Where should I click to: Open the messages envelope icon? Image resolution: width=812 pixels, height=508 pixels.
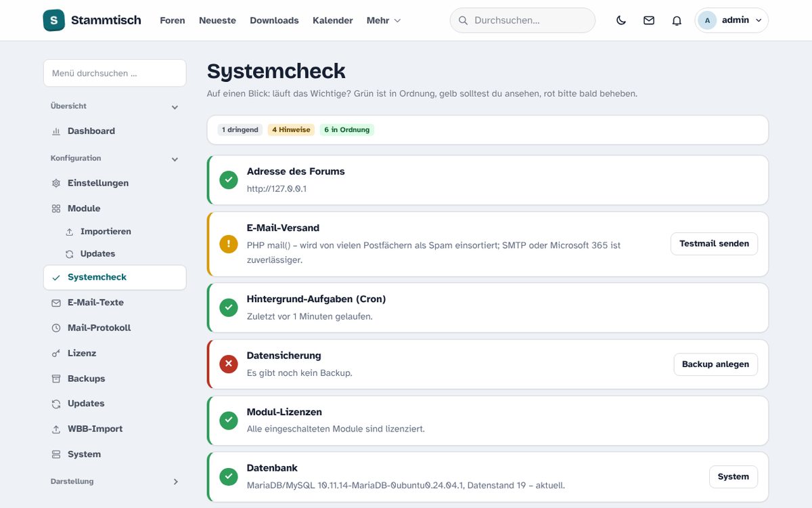click(649, 20)
